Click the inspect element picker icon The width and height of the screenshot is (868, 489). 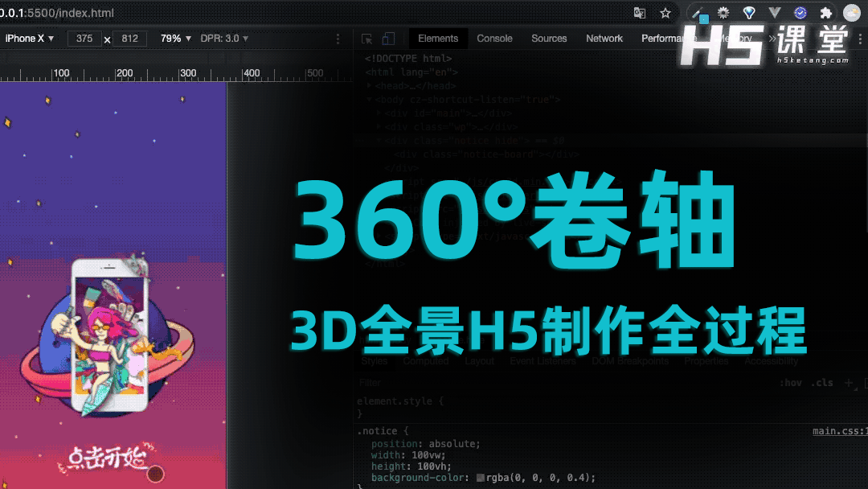pos(367,39)
